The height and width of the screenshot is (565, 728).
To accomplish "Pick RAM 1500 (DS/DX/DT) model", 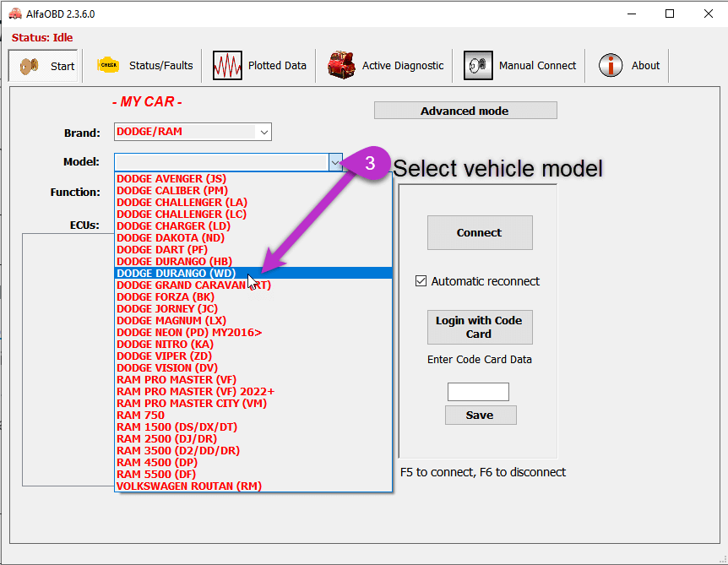I will point(253,427).
